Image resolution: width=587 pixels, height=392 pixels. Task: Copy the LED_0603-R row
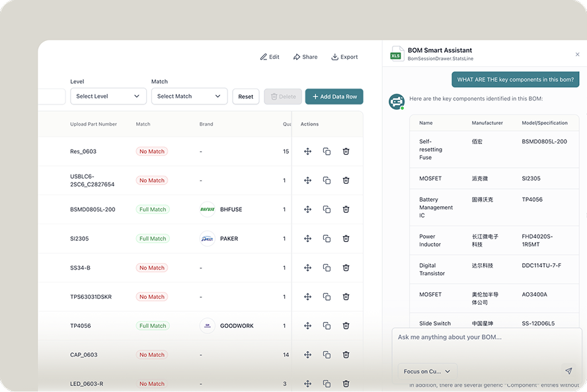(x=327, y=384)
